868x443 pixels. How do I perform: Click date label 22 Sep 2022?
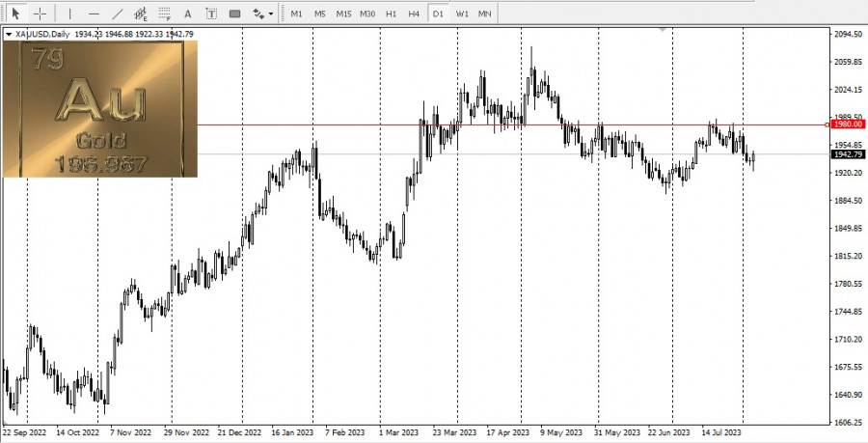[24, 432]
